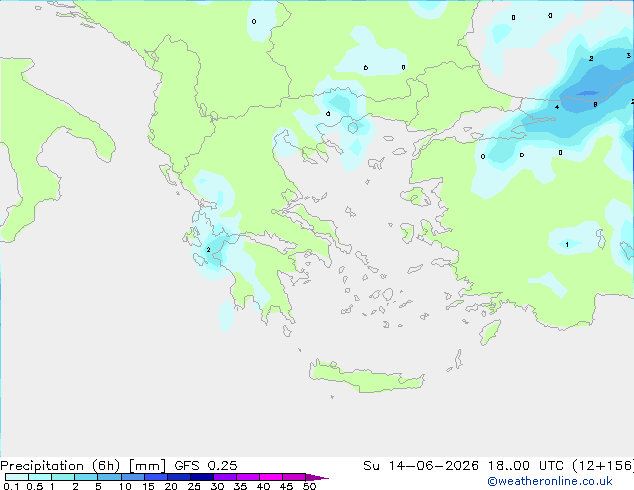Click the 15 to 20 mm legend swatch
Viewport: 634px width, 490px height.
pyautogui.click(x=155, y=477)
